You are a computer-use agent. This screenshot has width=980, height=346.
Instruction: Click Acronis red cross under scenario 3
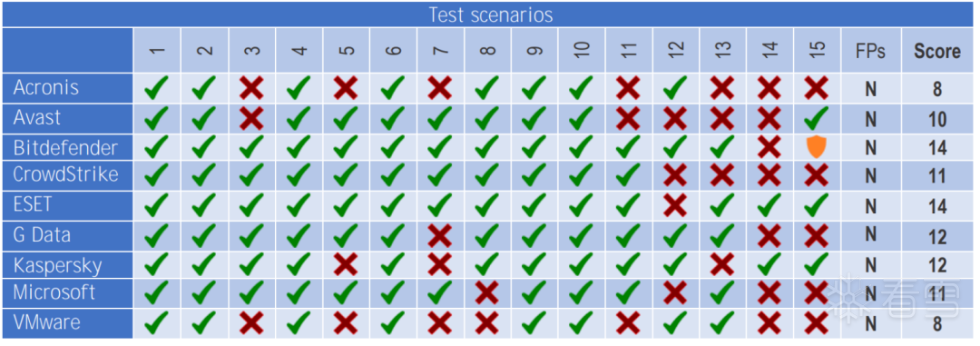(252, 89)
